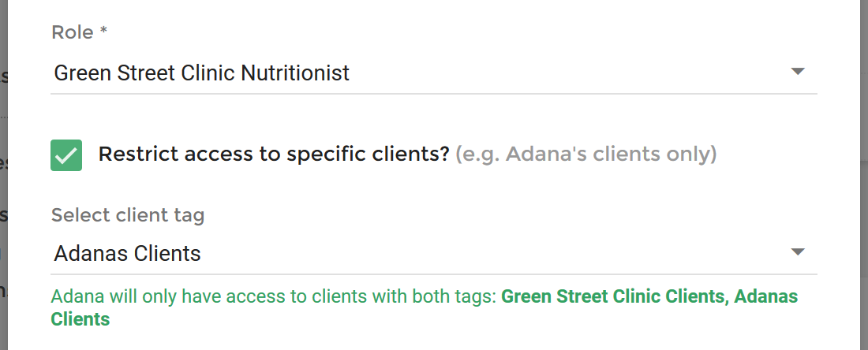Dismiss dialog via dimmed left background
Screen dimensions: 868x350
tap(3, 175)
